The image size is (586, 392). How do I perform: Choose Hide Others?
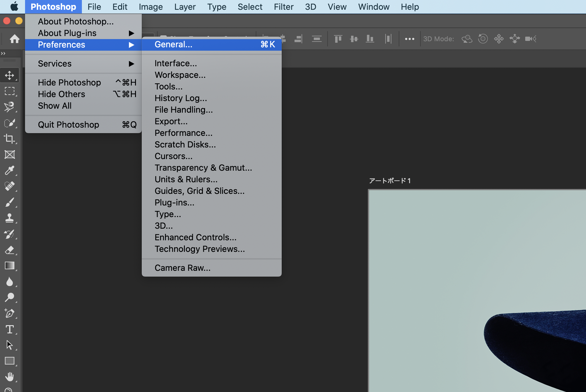pos(83,94)
